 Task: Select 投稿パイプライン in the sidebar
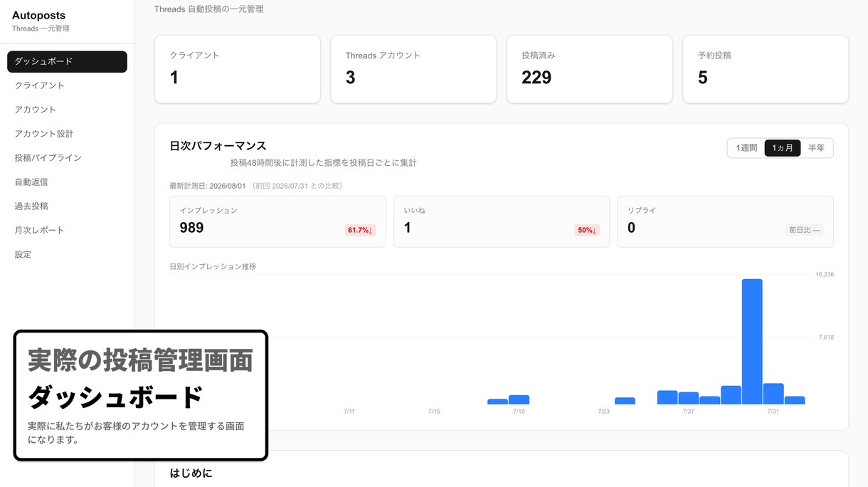[67, 158]
